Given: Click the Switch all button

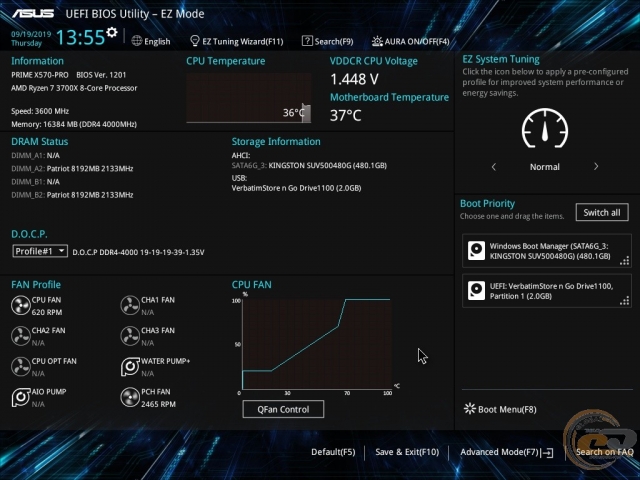Looking at the screenshot, I should 602,212.
